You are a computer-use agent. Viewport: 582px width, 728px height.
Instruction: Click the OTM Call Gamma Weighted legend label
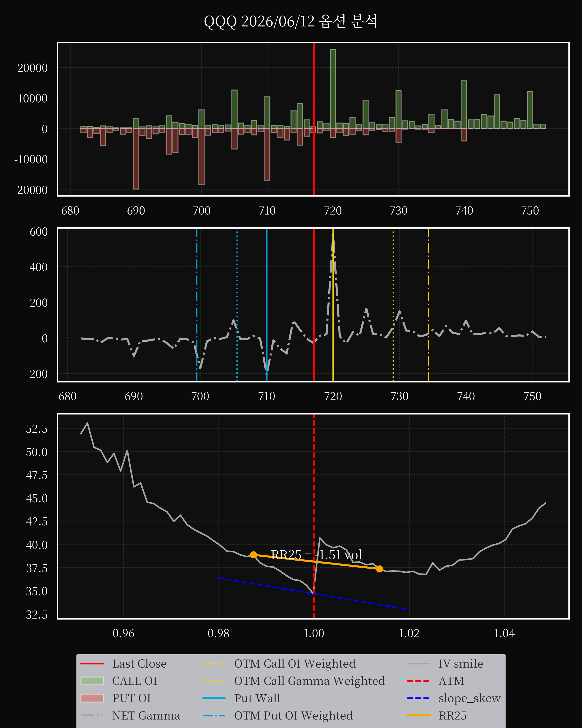pyautogui.click(x=309, y=681)
